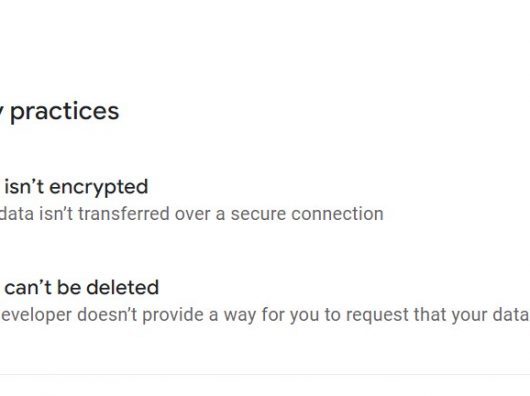Click the word "over" in connection line
The image size is (530, 396).
(x=192, y=215)
